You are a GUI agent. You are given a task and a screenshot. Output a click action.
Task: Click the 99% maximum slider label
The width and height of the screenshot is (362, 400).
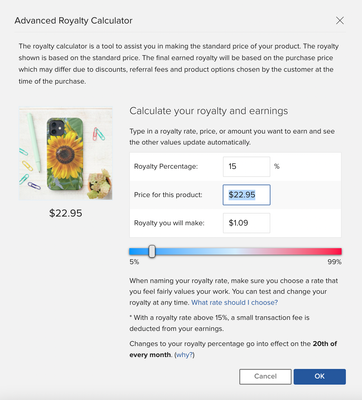click(x=334, y=262)
